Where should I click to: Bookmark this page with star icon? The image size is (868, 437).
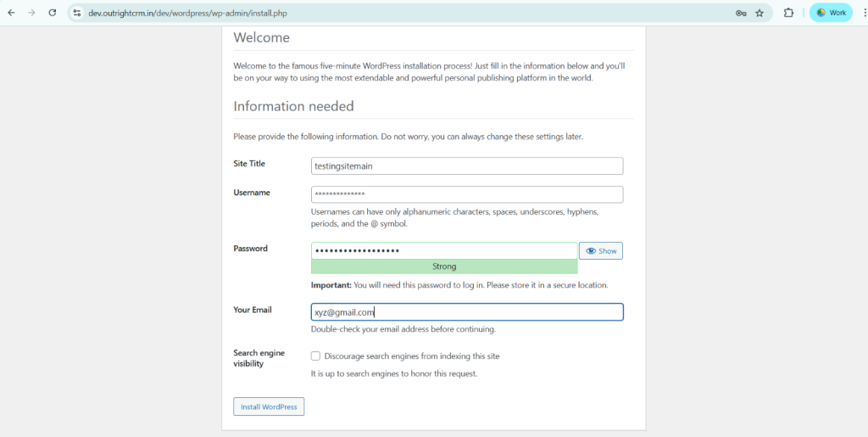tap(759, 13)
